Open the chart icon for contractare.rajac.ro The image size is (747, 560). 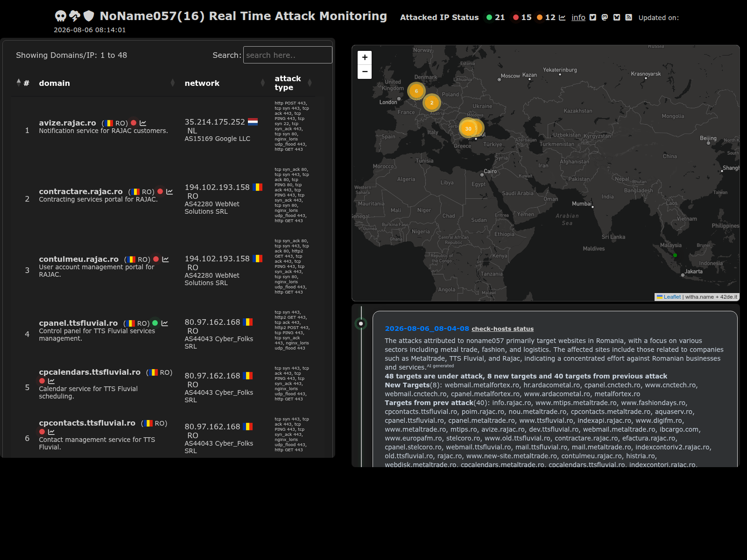click(x=169, y=192)
